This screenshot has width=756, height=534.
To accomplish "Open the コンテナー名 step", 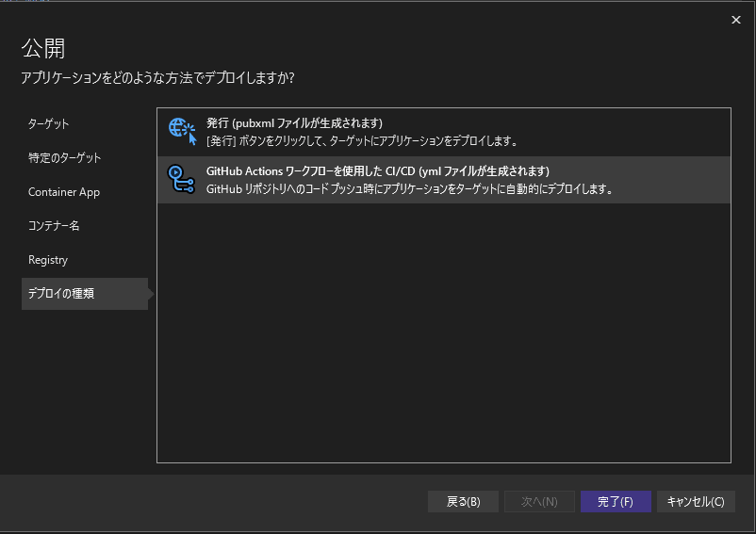I will coord(54,226).
